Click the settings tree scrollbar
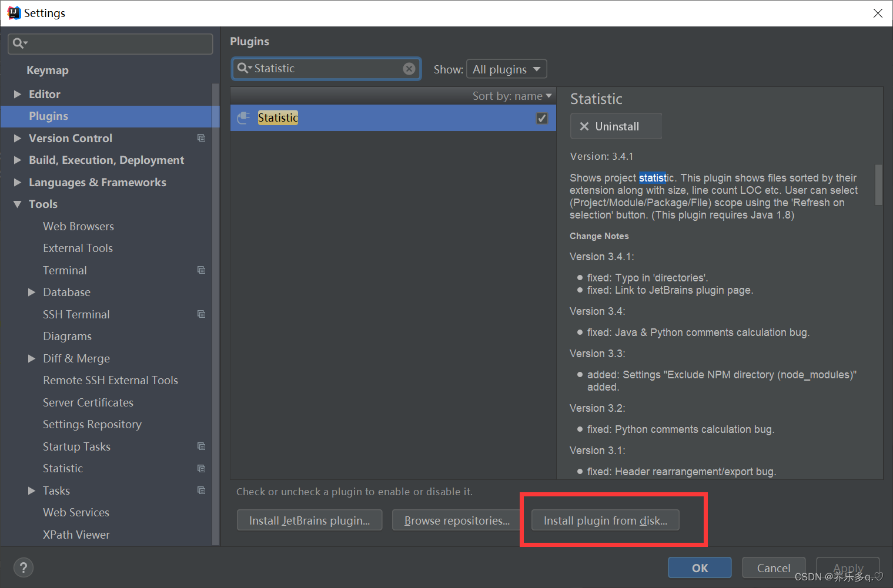Screen dimensions: 893x588 (x=215, y=314)
